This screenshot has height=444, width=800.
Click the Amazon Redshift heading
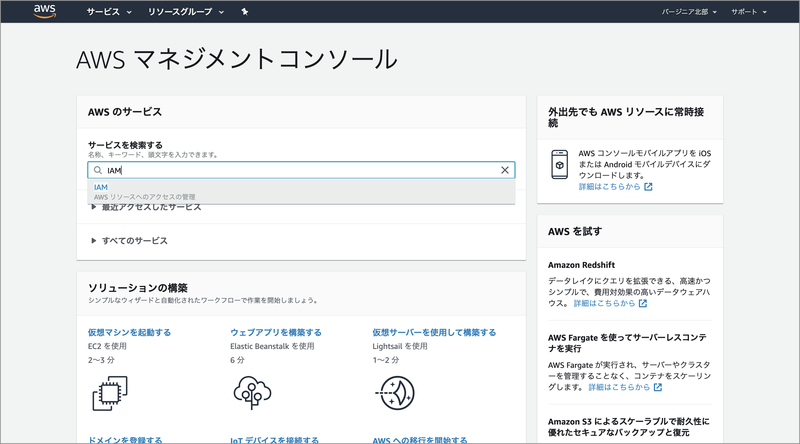click(x=581, y=265)
